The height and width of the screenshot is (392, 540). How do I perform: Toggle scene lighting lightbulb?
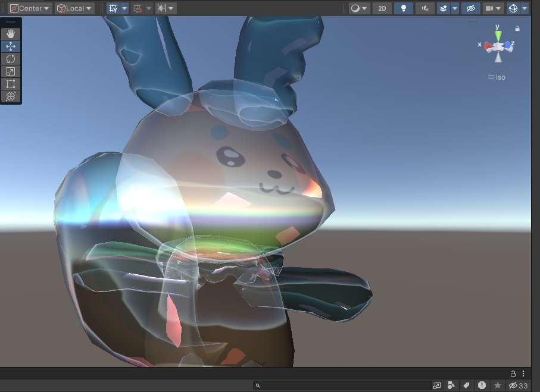[x=404, y=8]
